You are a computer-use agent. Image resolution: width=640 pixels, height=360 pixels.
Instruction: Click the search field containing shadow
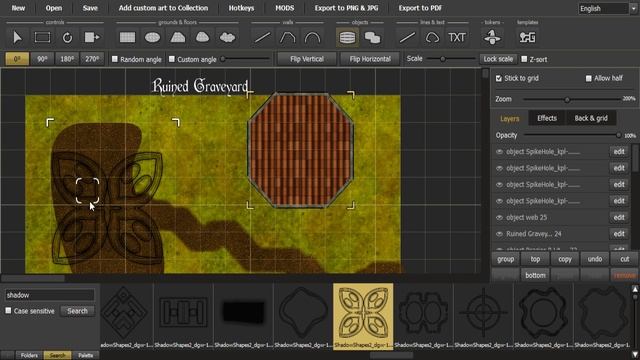click(49, 295)
